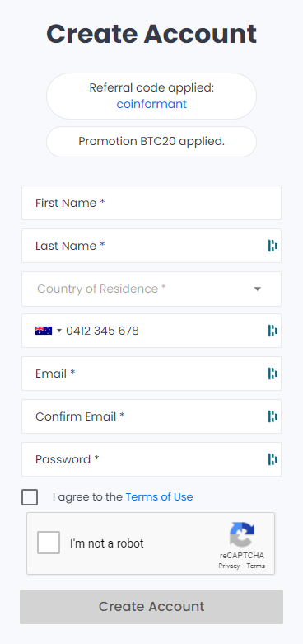This screenshot has height=644, width=303.
Task: Open the Terms of Use link
Action: pos(159,497)
